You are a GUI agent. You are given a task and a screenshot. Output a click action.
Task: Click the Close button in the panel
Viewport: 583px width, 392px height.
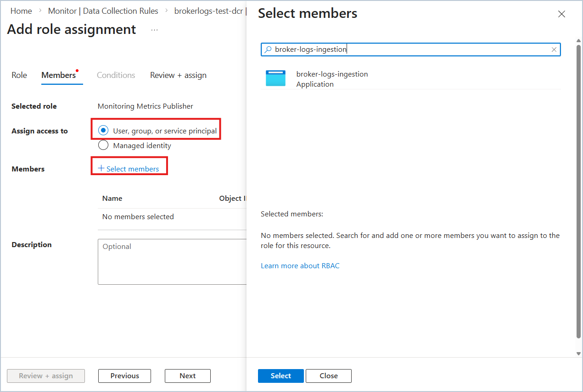coord(329,376)
